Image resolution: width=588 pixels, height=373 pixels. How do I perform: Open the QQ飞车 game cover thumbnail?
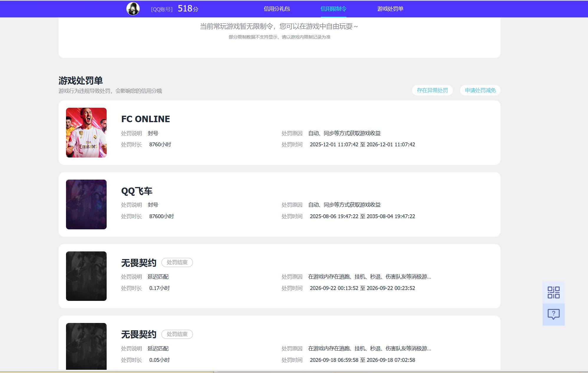pos(86,204)
